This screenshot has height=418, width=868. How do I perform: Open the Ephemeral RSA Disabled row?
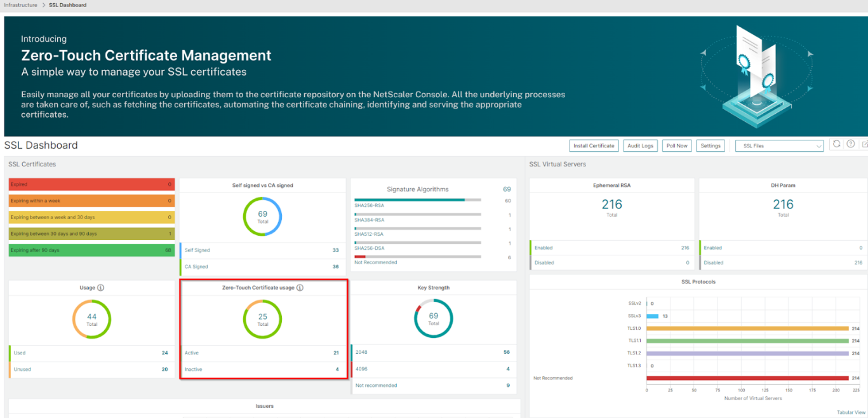point(611,262)
